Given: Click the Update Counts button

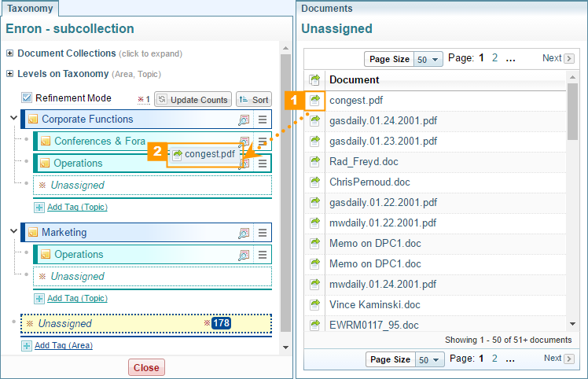Looking at the screenshot, I should pyautogui.click(x=192, y=100).
